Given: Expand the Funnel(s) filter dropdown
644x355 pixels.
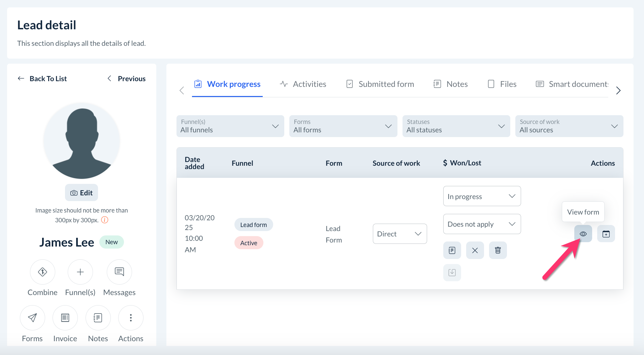Looking at the screenshot, I should pos(230,126).
